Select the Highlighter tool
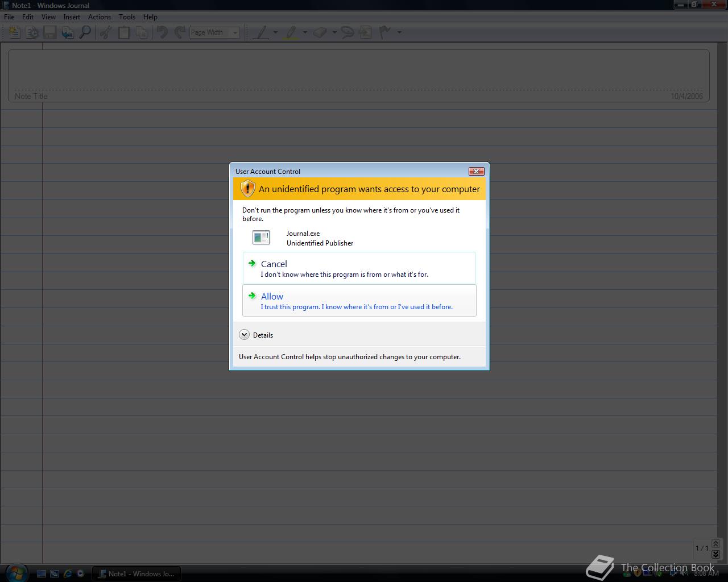 point(291,32)
